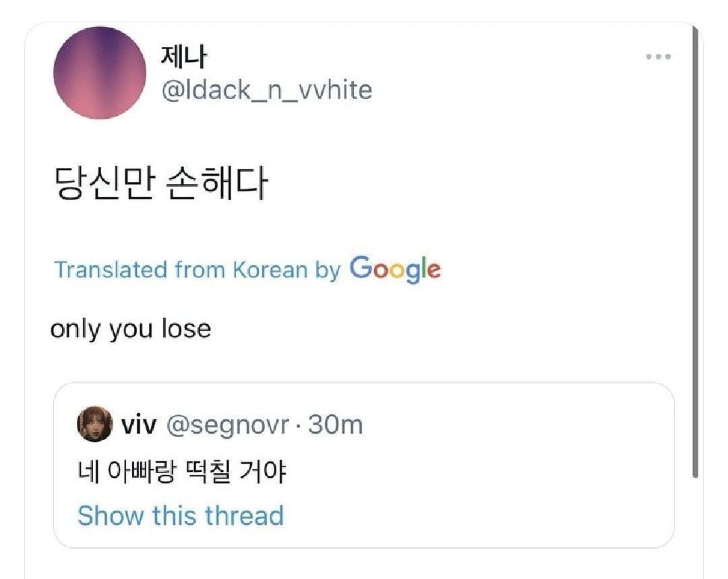Click empty space right of "Show this thread"
Image resolution: width=728 pixels, height=579 pixels.
[x=472, y=516]
